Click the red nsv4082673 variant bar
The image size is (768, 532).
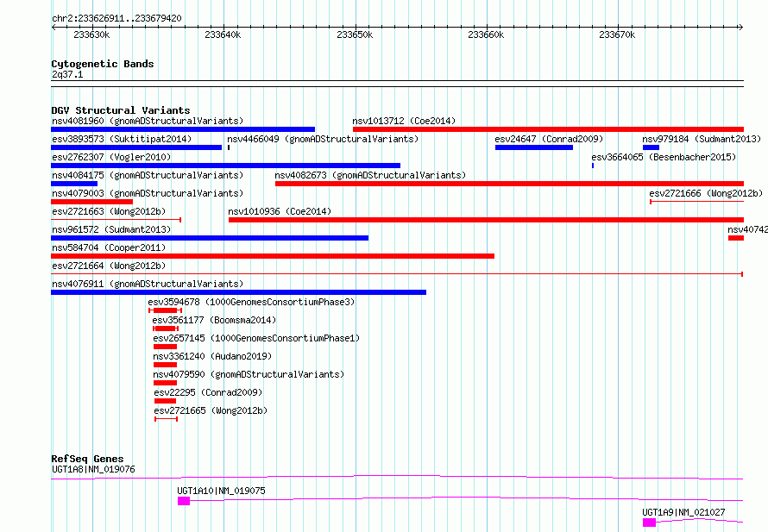tap(509, 184)
